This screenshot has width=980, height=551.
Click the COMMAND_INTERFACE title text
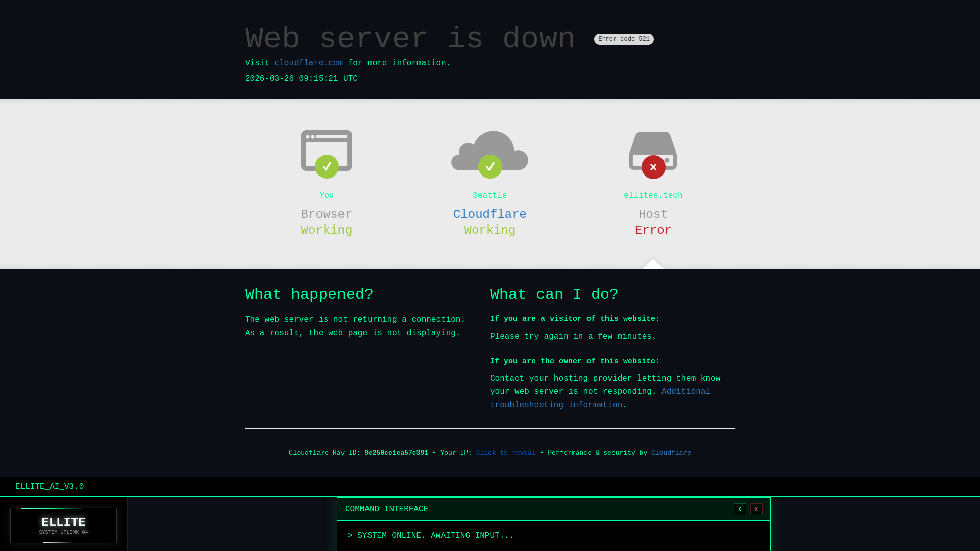386,509
